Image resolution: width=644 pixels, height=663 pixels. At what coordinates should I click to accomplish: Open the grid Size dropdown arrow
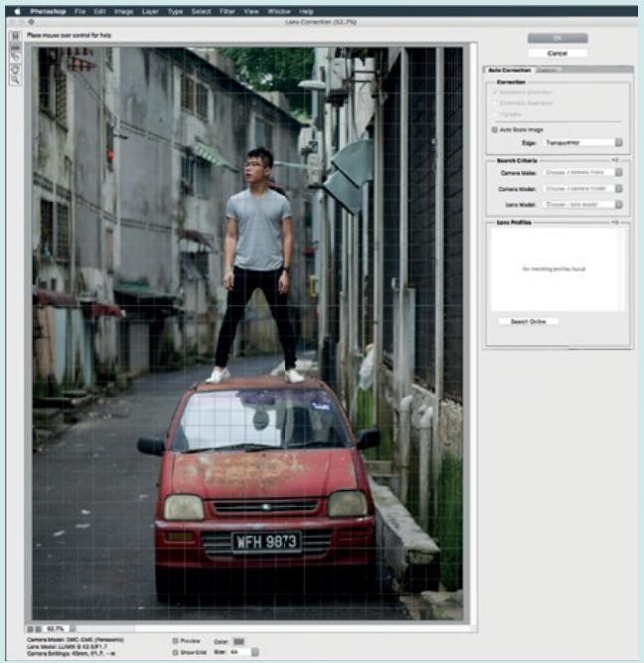[x=255, y=652]
